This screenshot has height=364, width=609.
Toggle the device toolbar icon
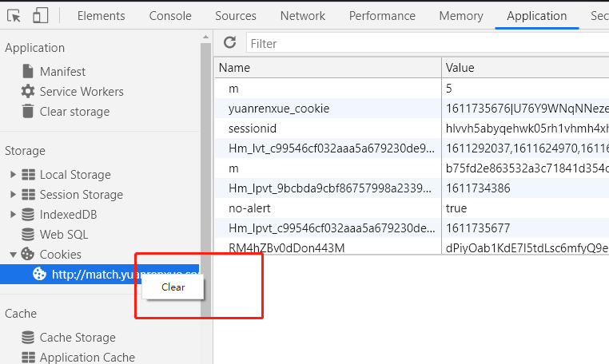point(41,16)
